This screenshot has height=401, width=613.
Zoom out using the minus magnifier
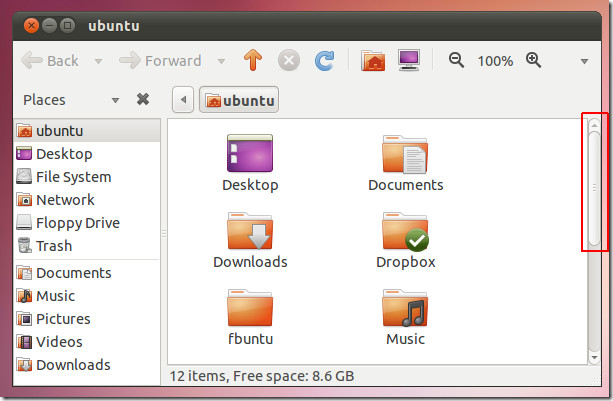(457, 61)
